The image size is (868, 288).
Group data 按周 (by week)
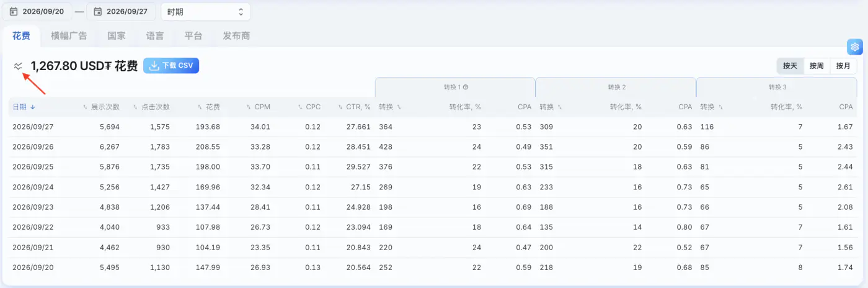(817, 66)
